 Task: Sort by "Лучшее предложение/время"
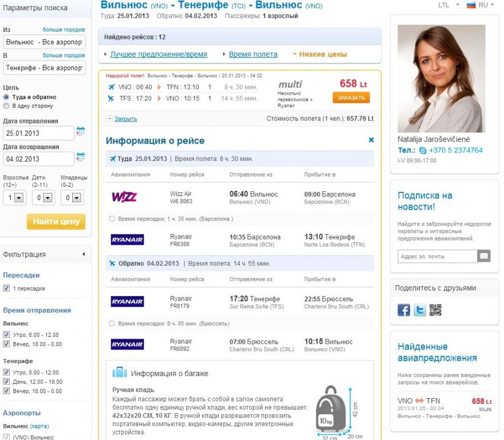(x=159, y=54)
